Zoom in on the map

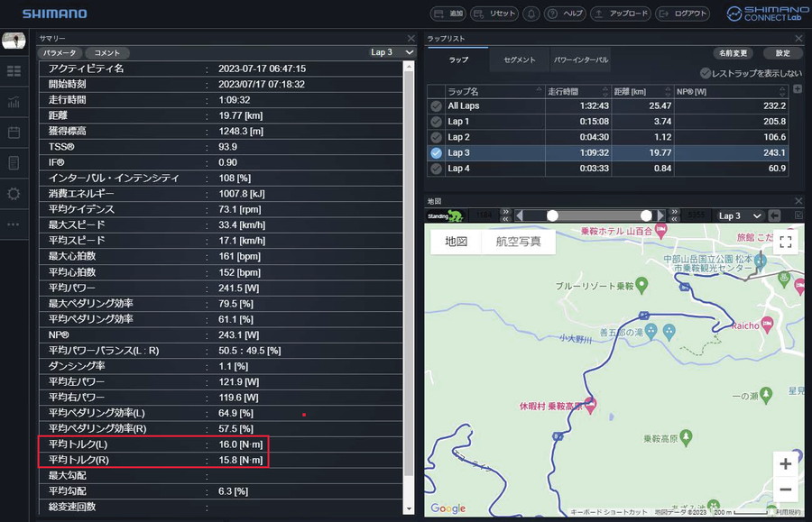click(x=785, y=463)
